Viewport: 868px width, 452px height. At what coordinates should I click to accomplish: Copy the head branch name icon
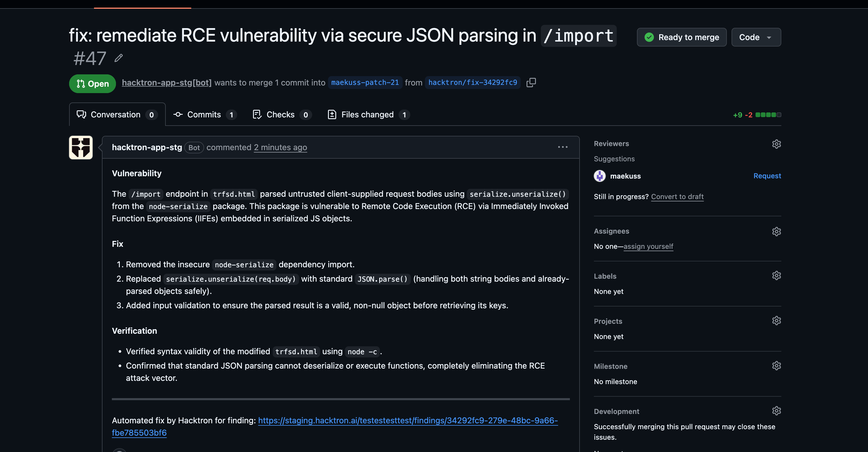531,83
